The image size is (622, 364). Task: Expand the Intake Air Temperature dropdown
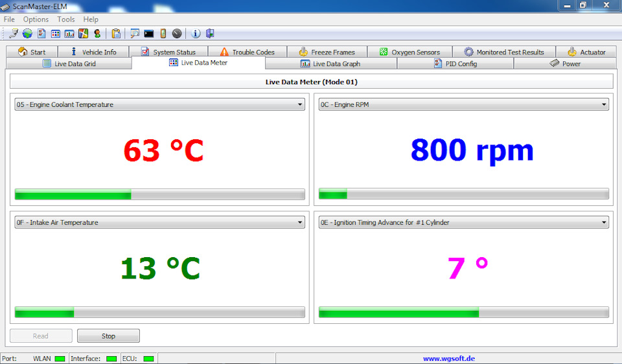point(159,222)
